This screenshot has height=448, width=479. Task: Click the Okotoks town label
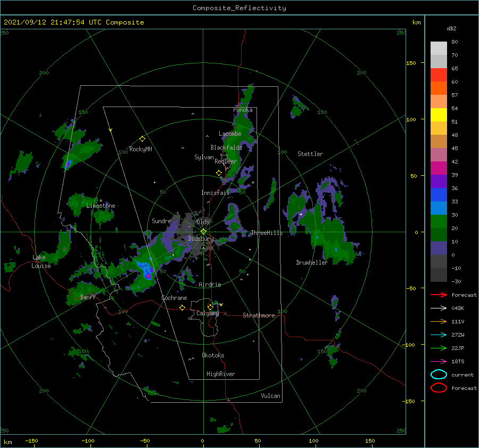[213, 355]
